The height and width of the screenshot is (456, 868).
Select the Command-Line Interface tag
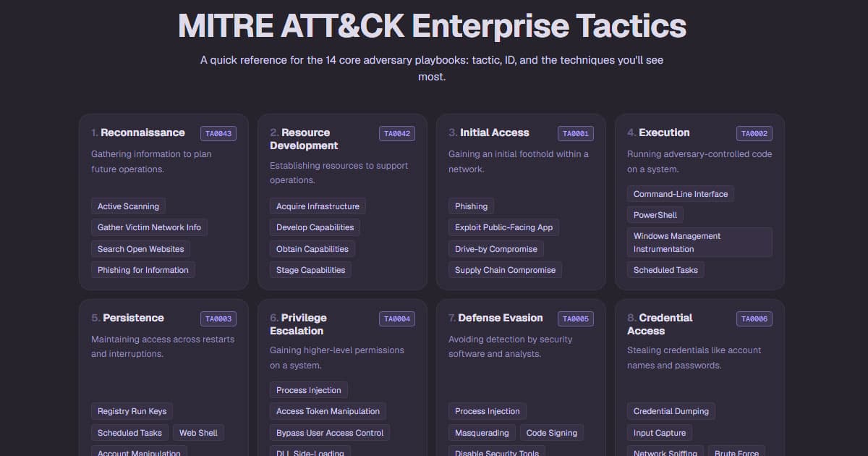pyautogui.click(x=681, y=194)
